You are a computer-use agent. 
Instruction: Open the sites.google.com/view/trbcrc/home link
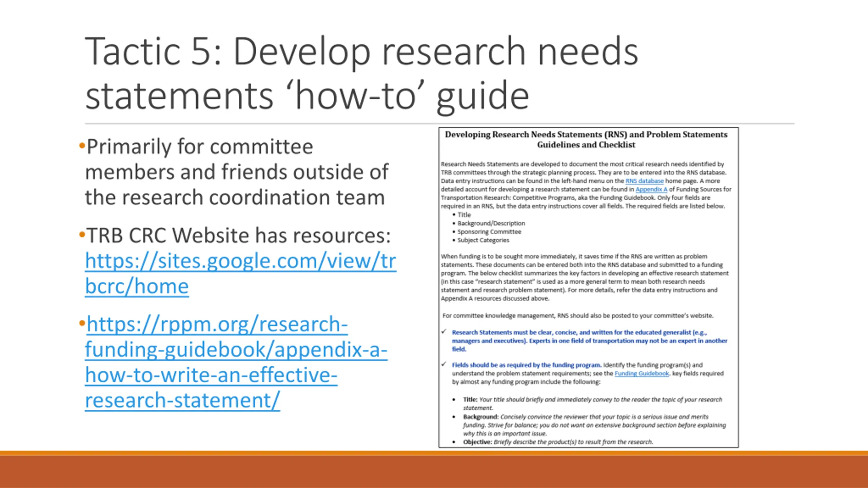point(240,261)
